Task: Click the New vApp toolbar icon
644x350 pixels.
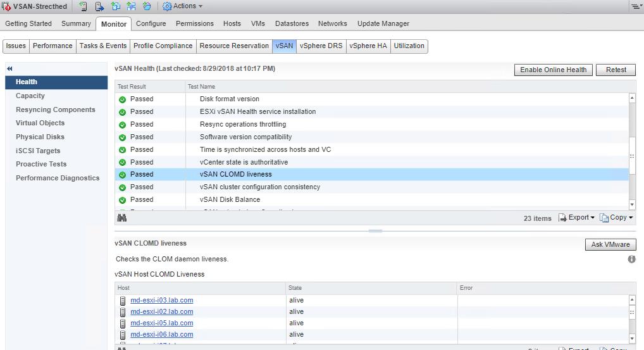Action: pyautogui.click(x=132, y=6)
